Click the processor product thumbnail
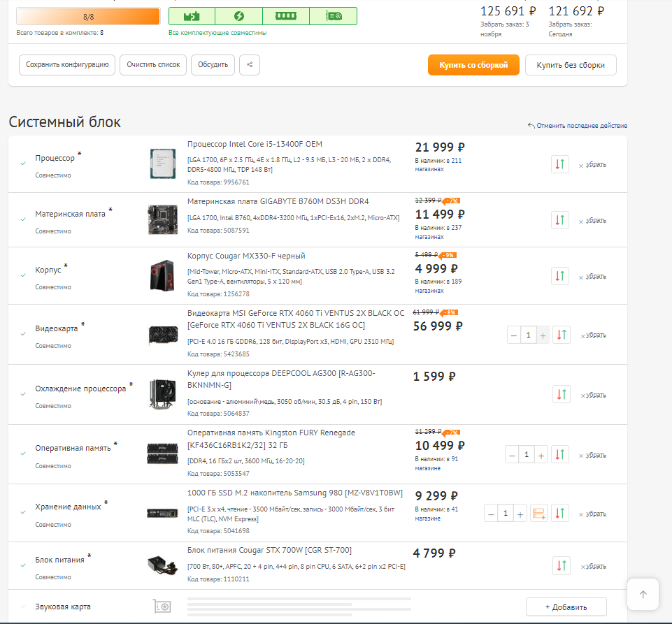Image resolution: width=672 pixels, height=624 pixels. [163, 164]
